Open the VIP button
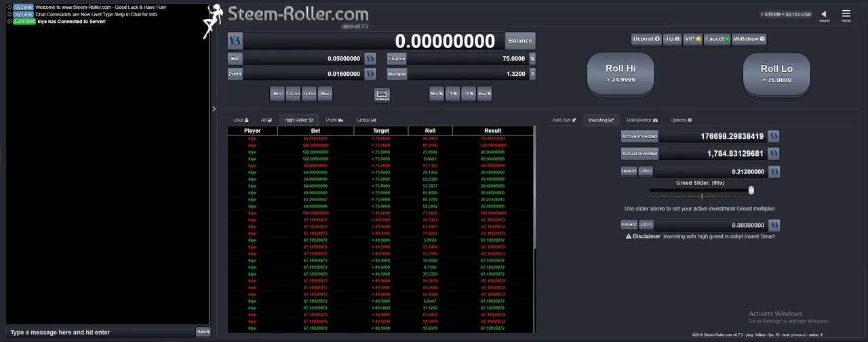This screenshot has width=868, height=342. point(692,39)
